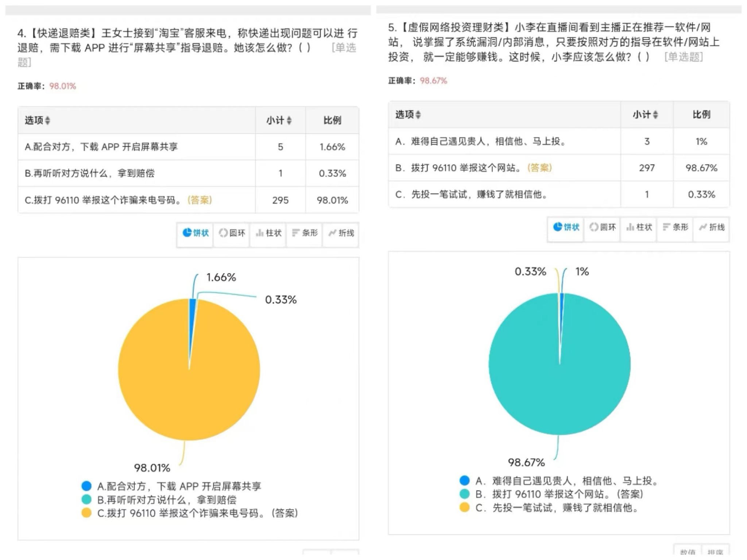The image size is (747, 560).
Task: Switch question 4 chart to line (折线)
Action: pos(341,233)
